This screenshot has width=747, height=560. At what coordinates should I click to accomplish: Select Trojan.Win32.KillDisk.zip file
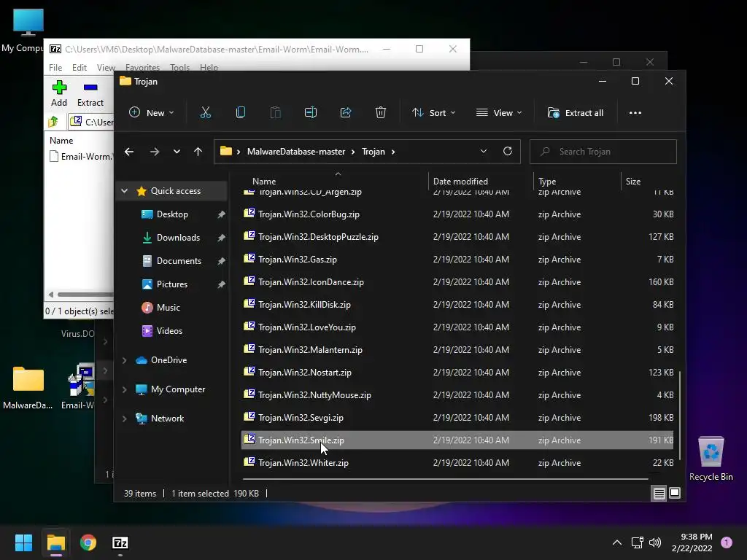(x=457, y=305)
